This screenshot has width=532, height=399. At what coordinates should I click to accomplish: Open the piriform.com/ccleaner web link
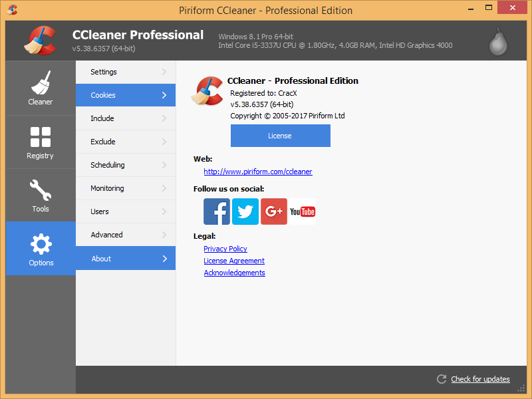click(x=258, y=172)
